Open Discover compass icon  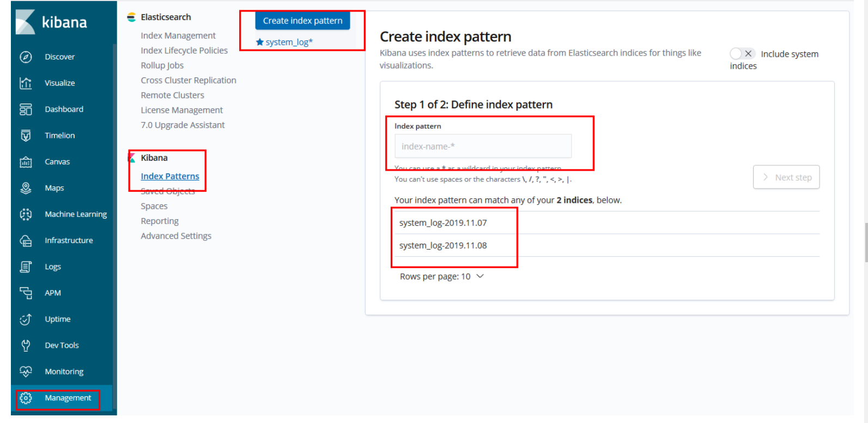point(26,57)
